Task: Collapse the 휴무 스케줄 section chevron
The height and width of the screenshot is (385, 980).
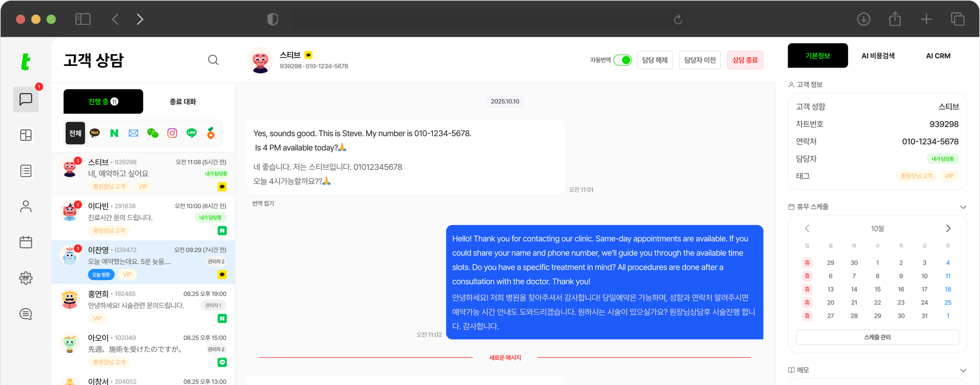Action: [x=963, y=207]
